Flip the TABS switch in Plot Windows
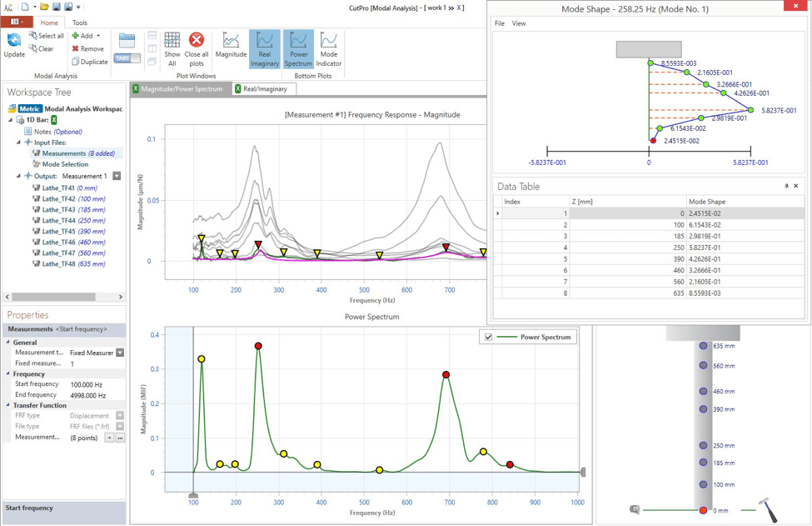Viewport: 812px width, 526px height. click(x=127, y=58)
